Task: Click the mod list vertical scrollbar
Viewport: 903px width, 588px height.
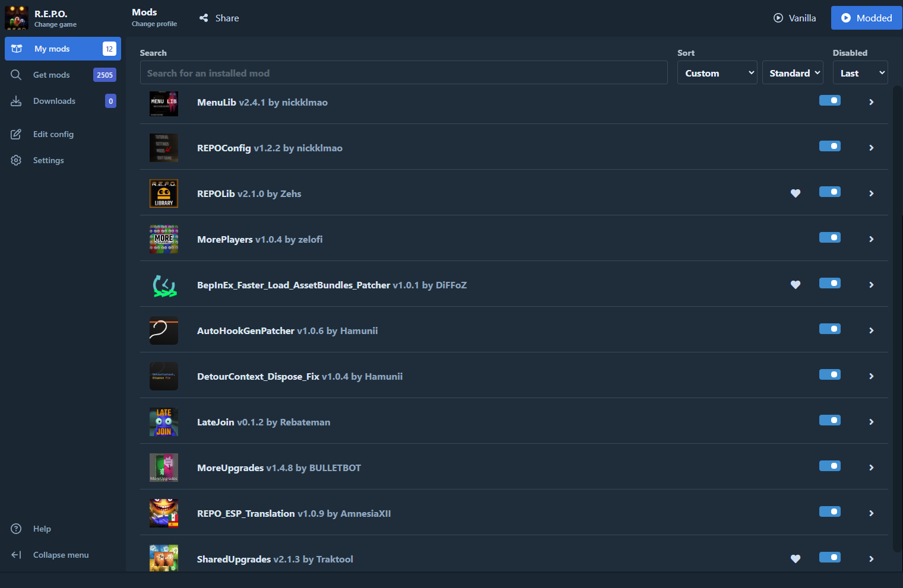Action: [898, 319]
